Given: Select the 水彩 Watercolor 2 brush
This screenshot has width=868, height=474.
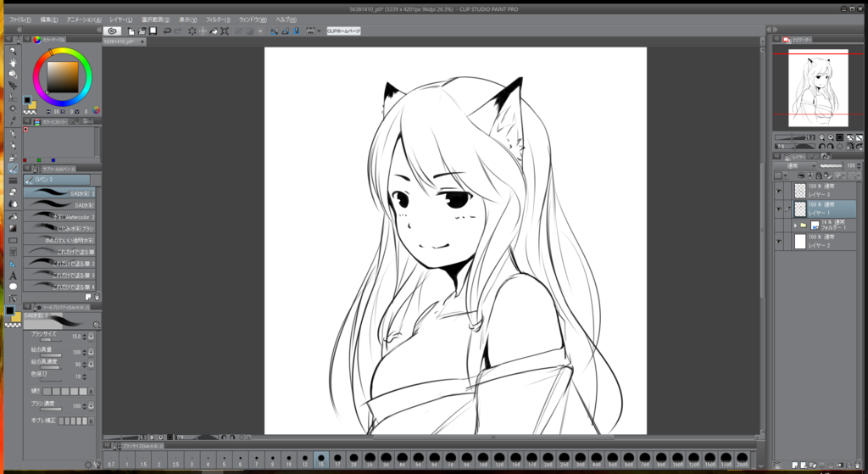Looking at the screenshot, I should [59, 216].
